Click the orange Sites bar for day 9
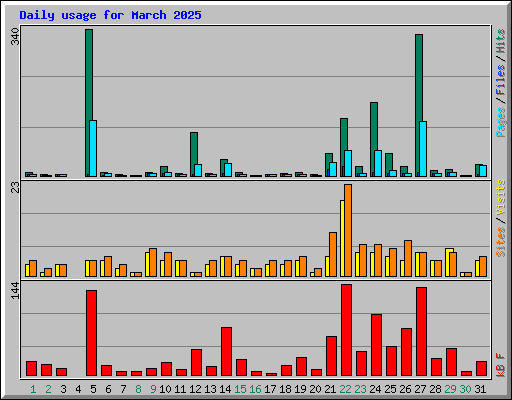This screenshot has width=512, height=400. pyautogui.click(x=153, y=262)
